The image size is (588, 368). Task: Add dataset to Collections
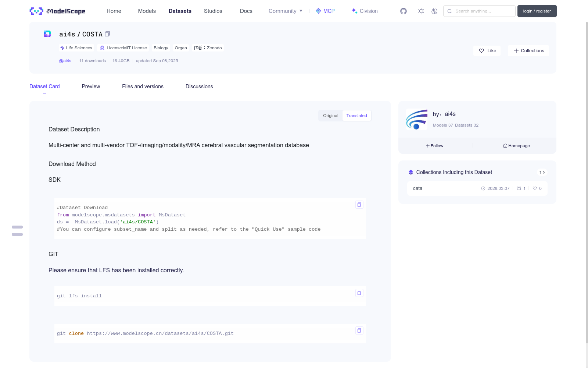(x=528, y=51)
